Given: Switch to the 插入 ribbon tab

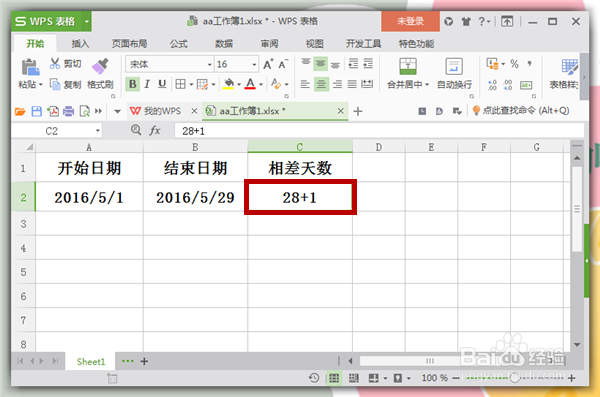Looking at the screenshot, I should point(80,44).
